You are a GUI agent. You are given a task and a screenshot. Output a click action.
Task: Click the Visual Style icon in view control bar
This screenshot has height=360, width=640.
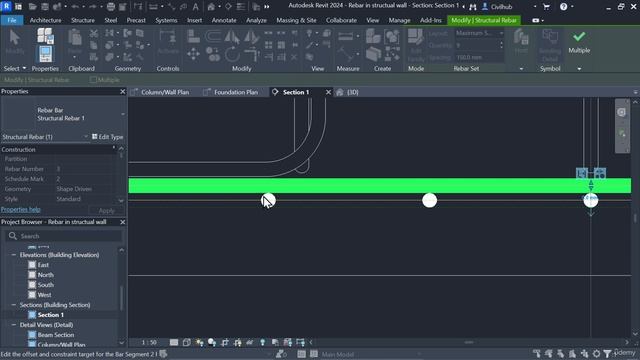[187, 342]
